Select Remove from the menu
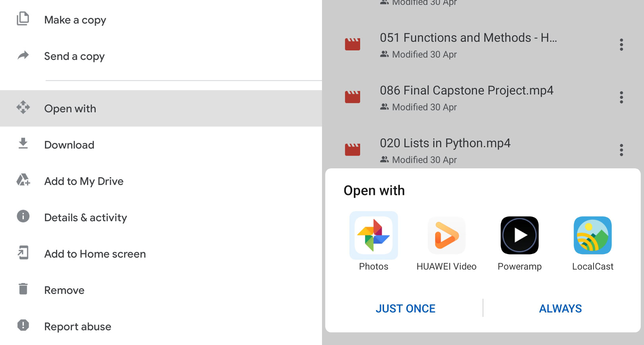This screenshot has height=345, width=644. click(x=64, y=290)
